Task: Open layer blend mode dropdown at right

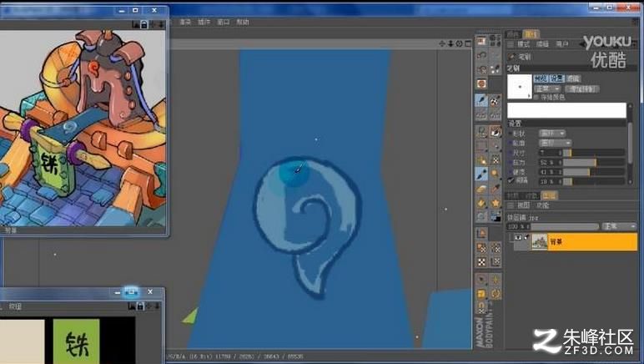Action: (619, 226)
